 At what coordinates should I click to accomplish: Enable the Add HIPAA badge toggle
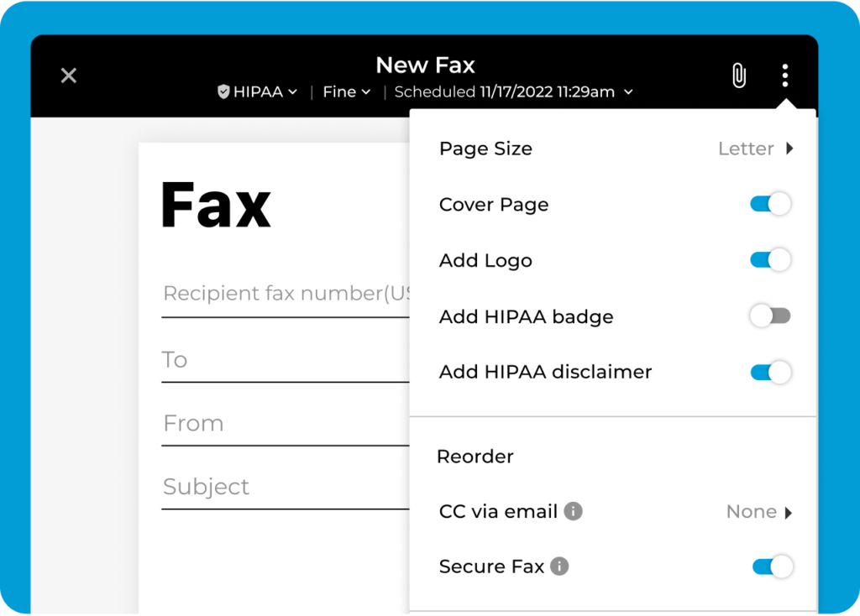coord(770,316)
